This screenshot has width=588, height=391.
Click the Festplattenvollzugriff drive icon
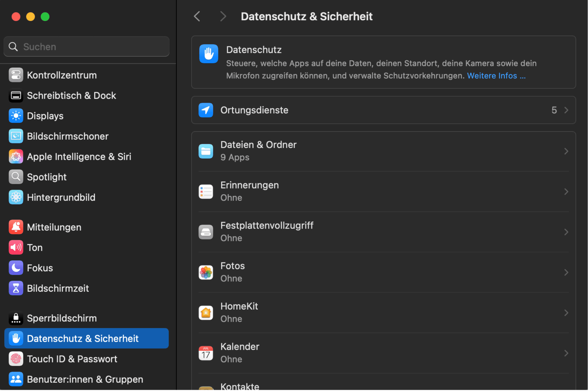(x=205, y=232)
